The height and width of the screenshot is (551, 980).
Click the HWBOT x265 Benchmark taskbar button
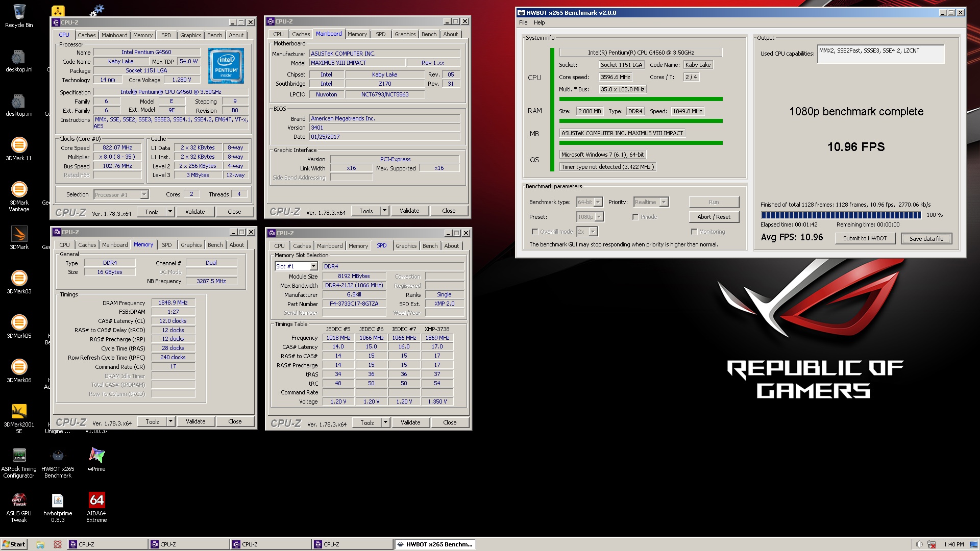click(435, 544)
